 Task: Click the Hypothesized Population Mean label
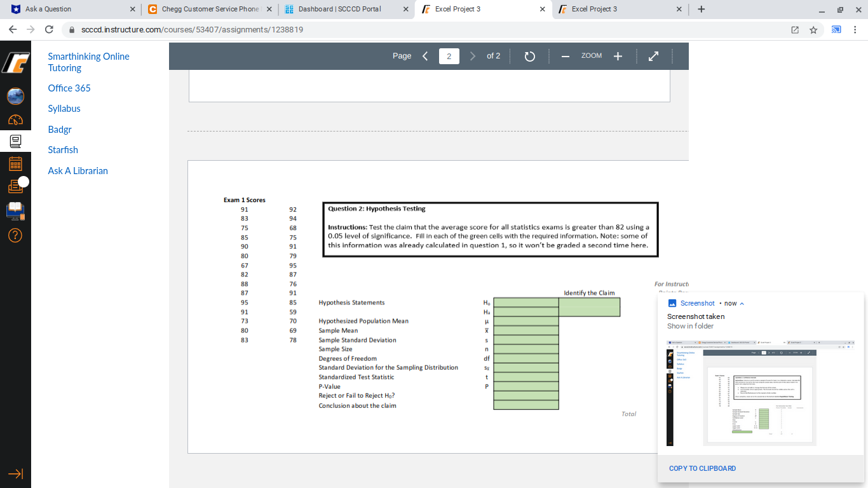tap(363, 321)
